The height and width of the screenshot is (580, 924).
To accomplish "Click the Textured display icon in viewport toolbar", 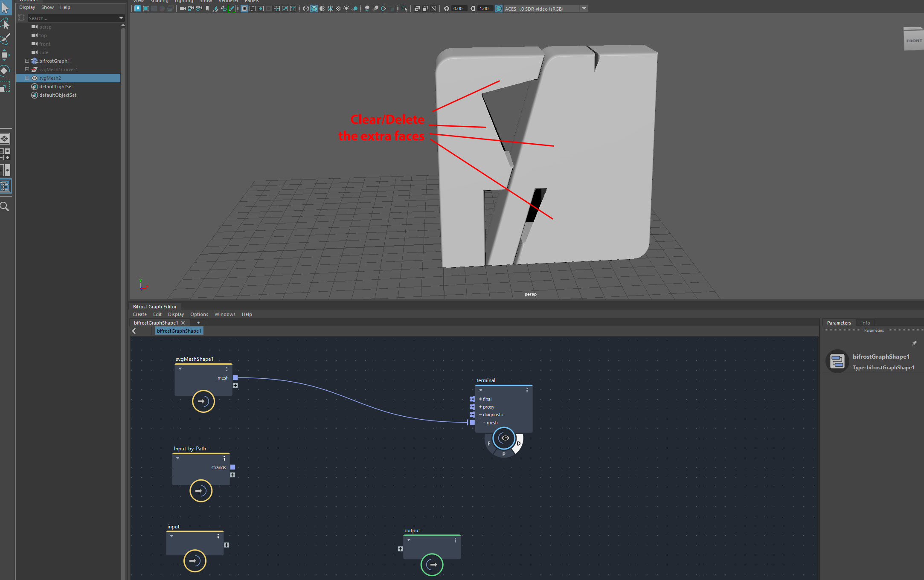I will (331, 8).
